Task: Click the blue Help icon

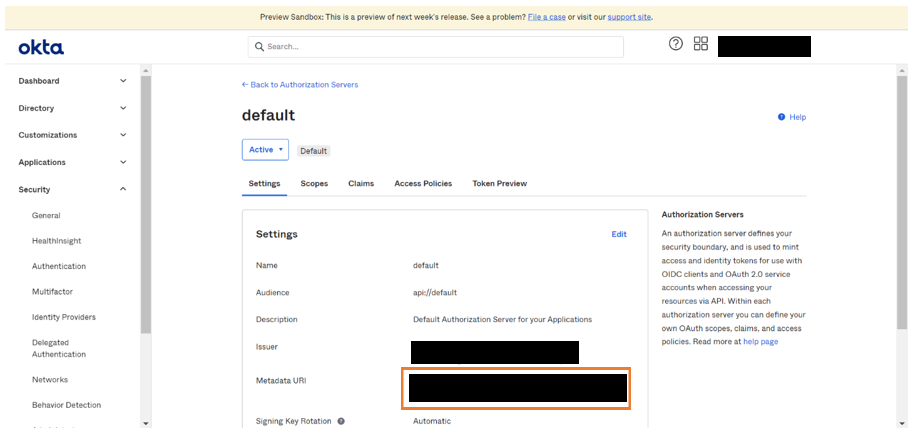Action: tap(782, 117)
